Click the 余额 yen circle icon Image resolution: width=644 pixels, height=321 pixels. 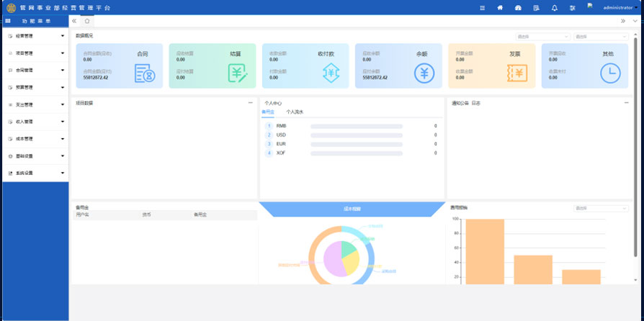point(424,73)
